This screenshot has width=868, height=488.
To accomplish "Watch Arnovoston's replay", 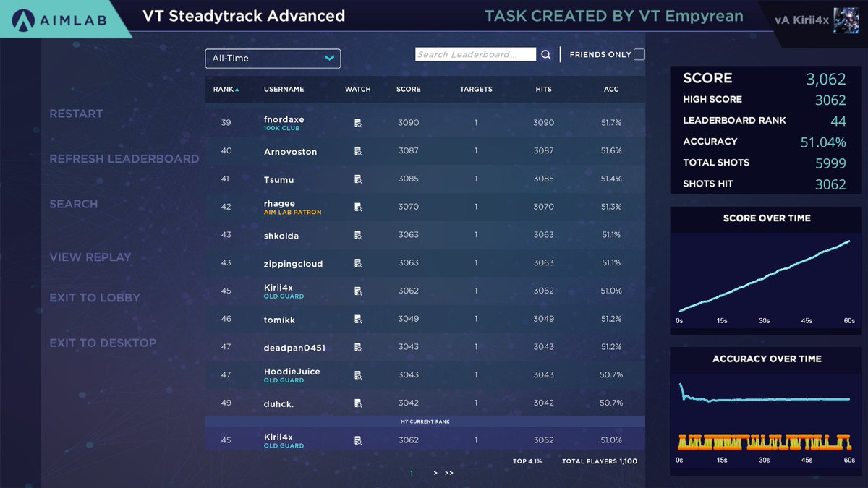I will (358, 151).
